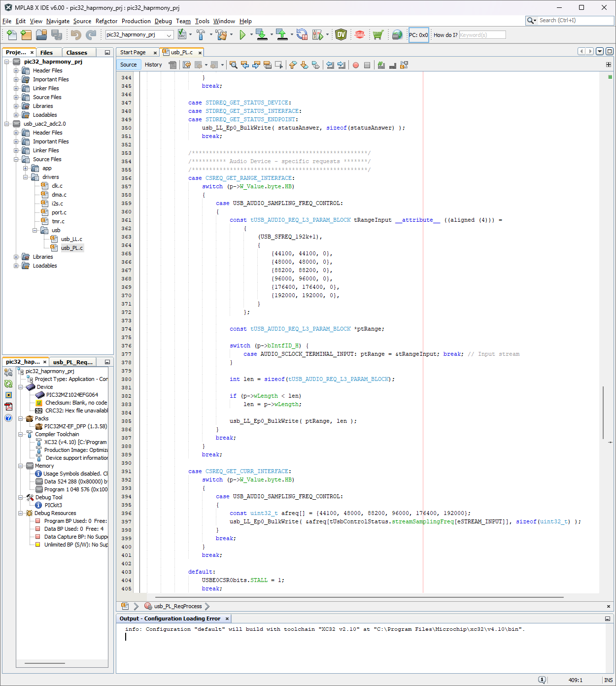
Task: Collapse the drivers folder in tree
Action: coord(26,177)
